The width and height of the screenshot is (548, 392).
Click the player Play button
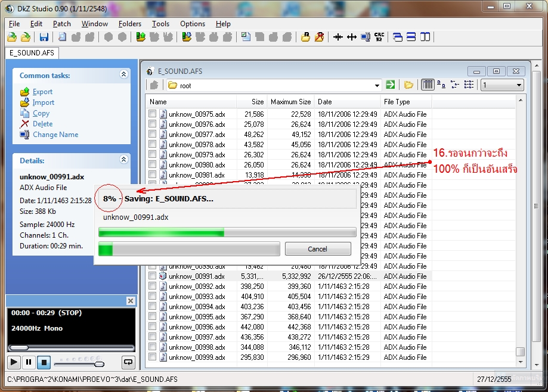[14, 362]
